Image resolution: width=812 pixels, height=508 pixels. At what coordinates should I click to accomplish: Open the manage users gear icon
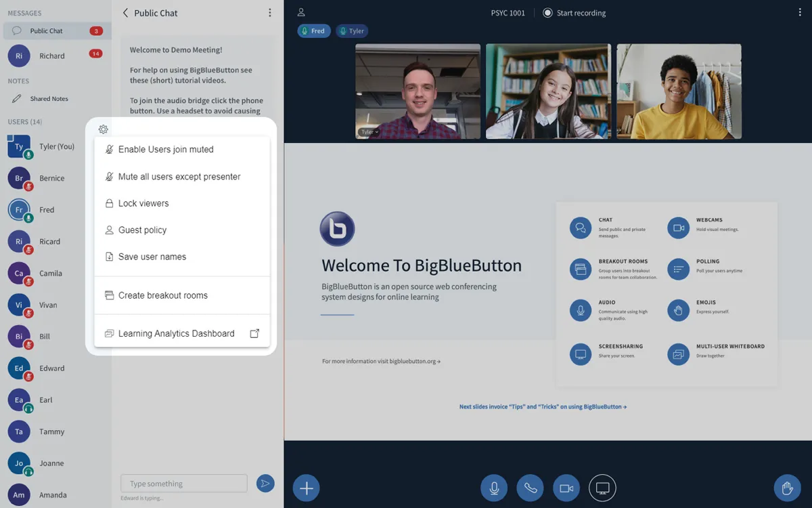pyautogui.click(x=103, y=129)
